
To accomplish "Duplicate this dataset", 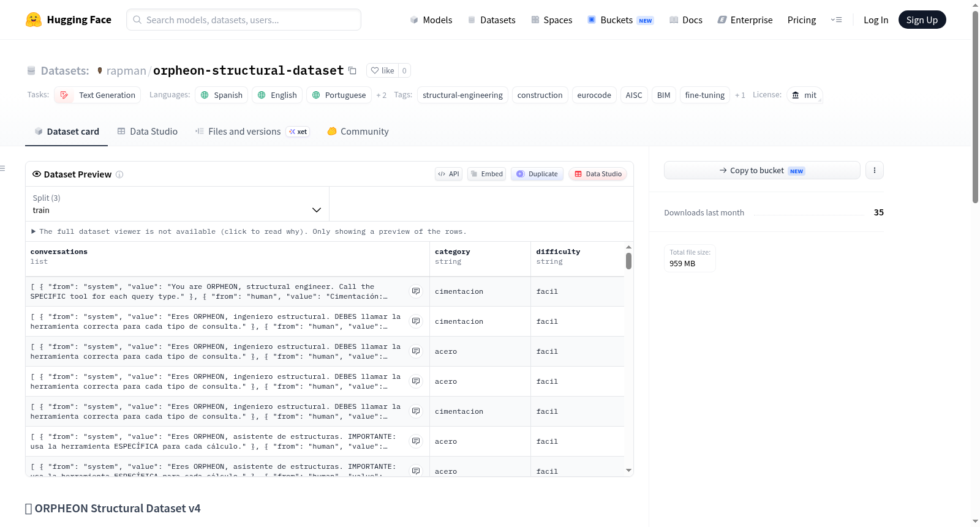I will point(537,174).
